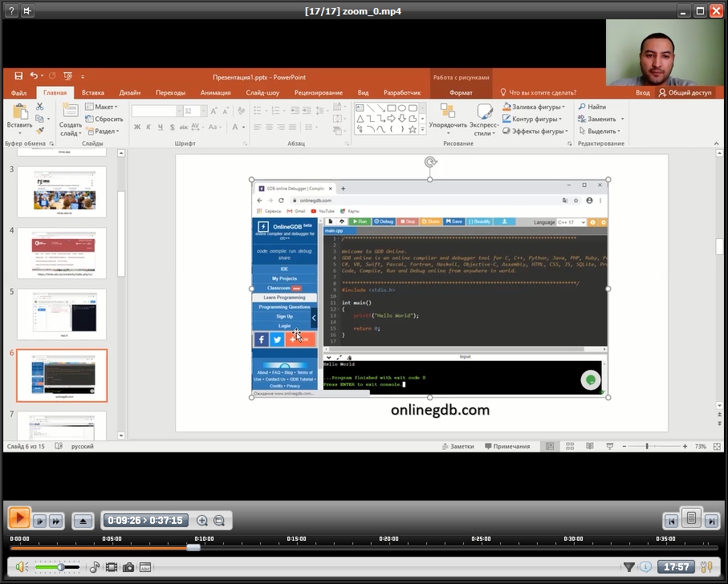
Task: Open the font size 32 dropdown
Action: pyautogui.click(x=203, y=111)
